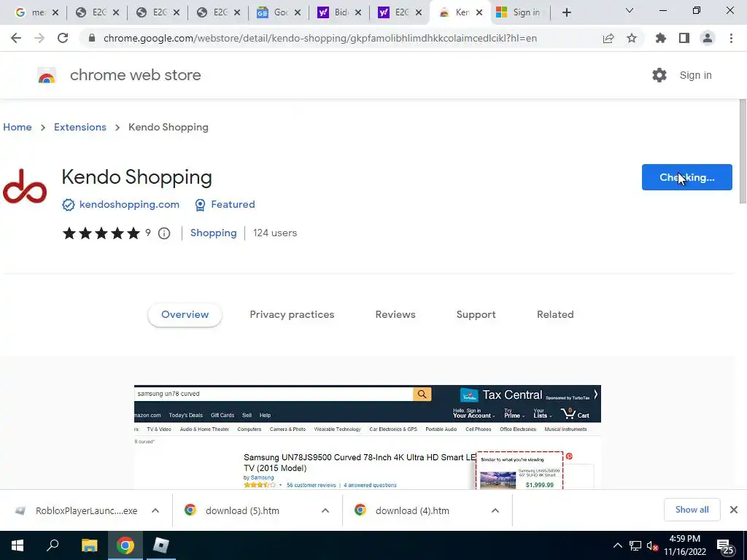This screenshot has height=560, width=747.
Task: Bookmark this page with the star icon
Action: point(632,38)
